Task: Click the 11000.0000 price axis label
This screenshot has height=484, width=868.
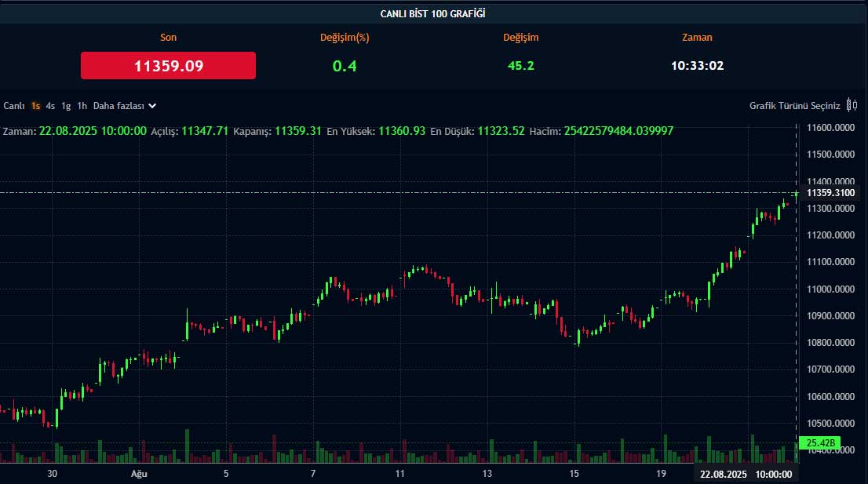Action: pyautogui.click(x=830, y=289)
